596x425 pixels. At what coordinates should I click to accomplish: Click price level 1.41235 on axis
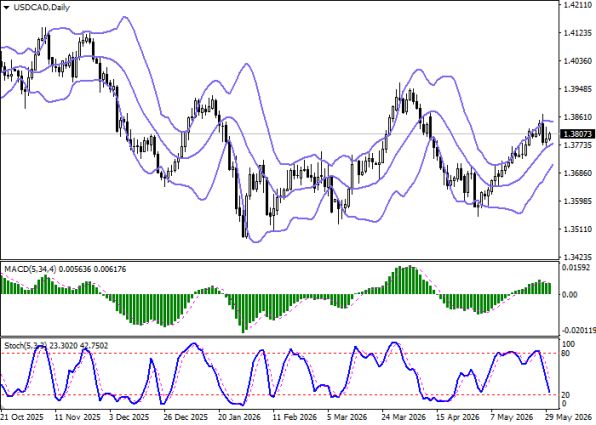577,33
